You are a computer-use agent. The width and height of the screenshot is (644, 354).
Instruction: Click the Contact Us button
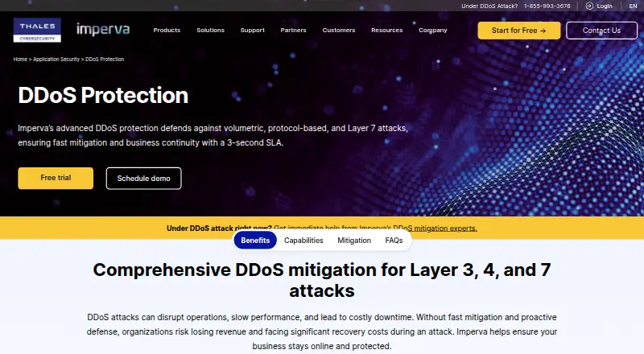point(601,31)
